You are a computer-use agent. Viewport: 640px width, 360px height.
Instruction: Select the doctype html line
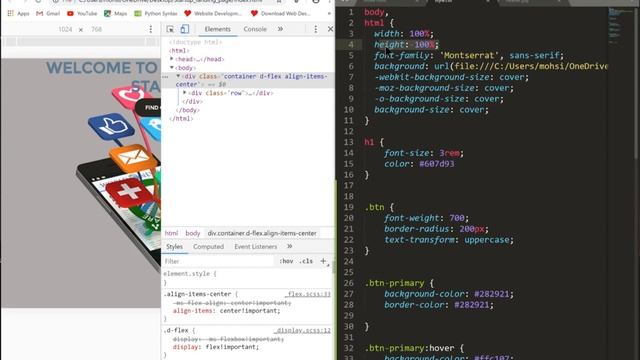(x=195, y=42)
